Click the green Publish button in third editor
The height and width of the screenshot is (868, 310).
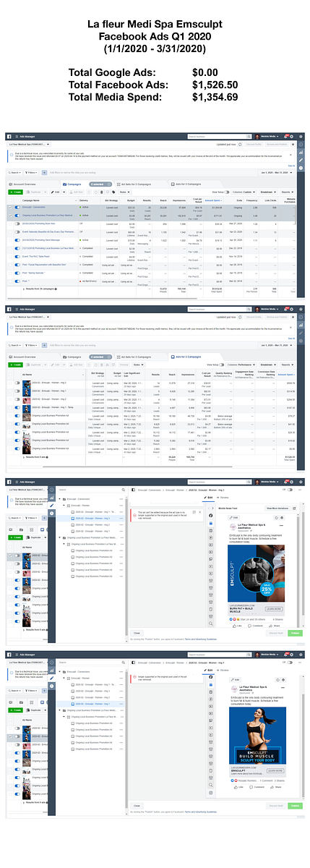[293, 632]
